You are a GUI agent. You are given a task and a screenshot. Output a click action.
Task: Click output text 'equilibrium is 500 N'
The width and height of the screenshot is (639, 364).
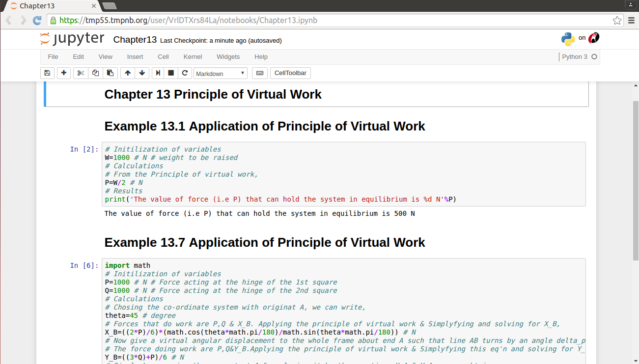tap(373, 214)
